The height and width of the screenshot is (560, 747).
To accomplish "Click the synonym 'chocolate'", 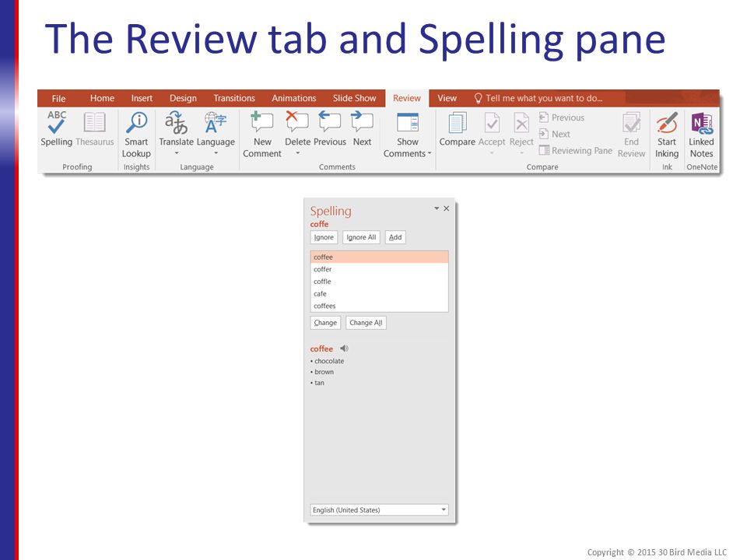I will coord(329,362).
